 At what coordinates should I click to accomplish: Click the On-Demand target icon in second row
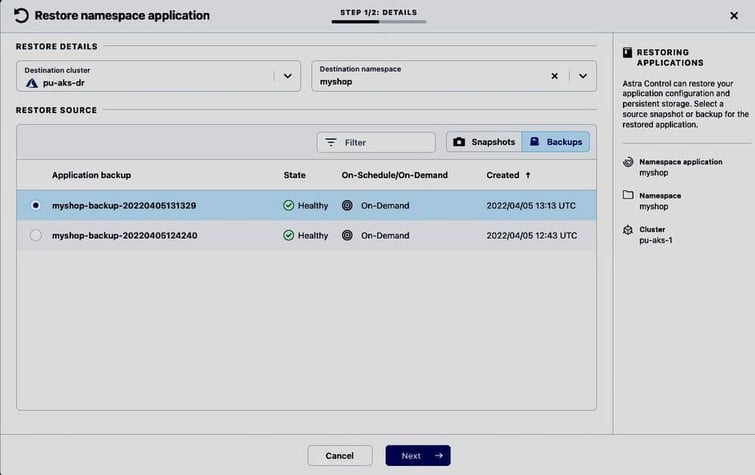click(347, 236)
